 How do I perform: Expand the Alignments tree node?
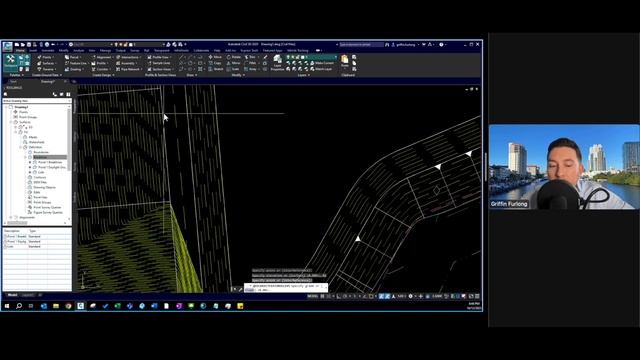(11, 218)
